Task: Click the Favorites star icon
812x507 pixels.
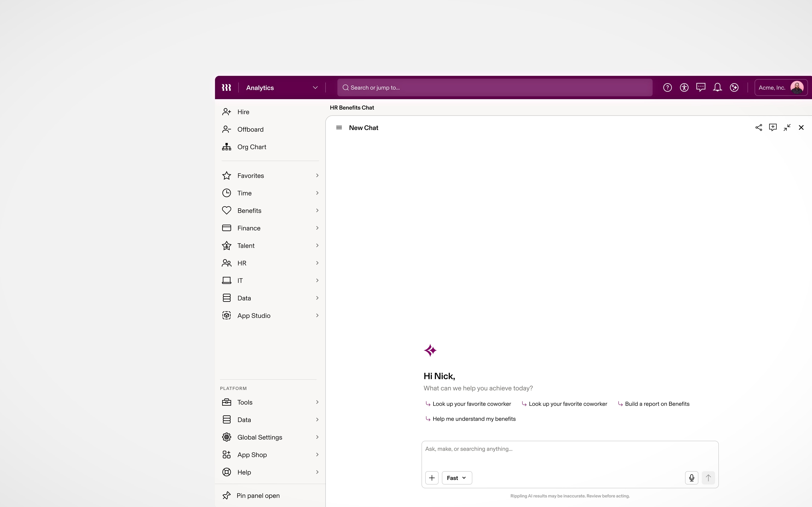Action: (x=227, y=176)
